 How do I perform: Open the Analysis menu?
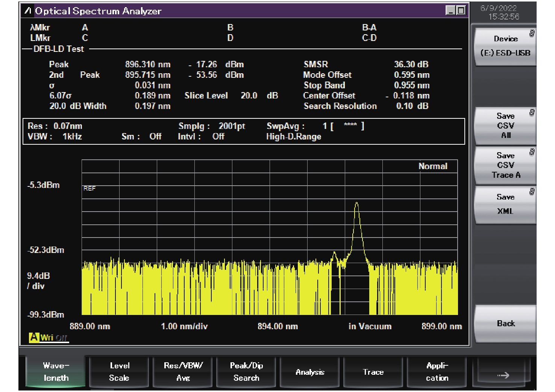coord(310,372)
